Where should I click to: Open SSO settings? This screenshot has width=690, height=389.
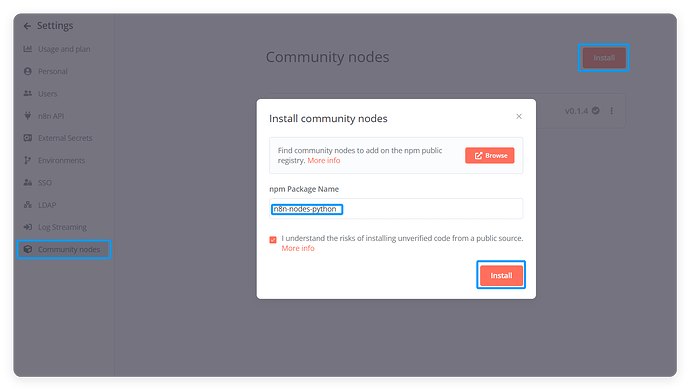coord(44,183)
